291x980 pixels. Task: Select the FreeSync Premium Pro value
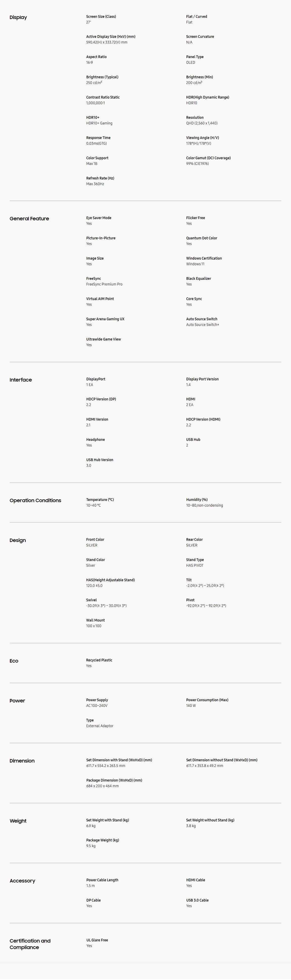[104, 285]
